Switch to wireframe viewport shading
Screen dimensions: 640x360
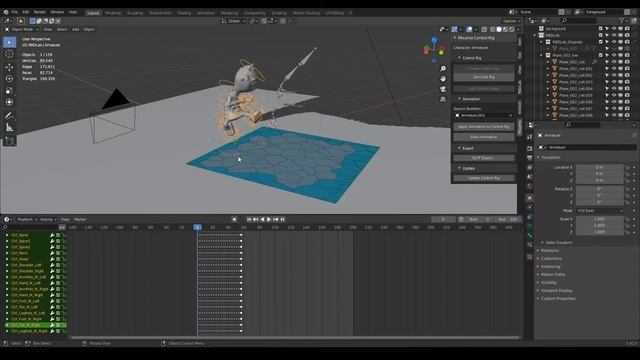[493, 29]
